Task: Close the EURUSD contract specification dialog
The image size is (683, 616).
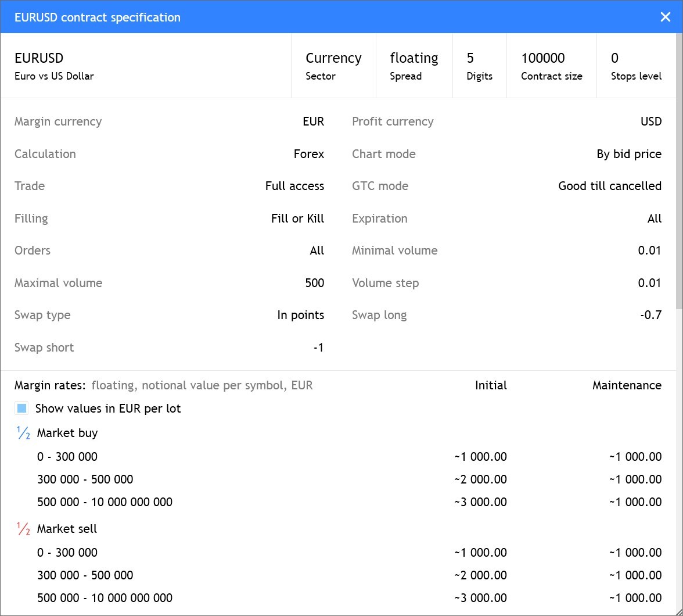Action: [666, 17]
